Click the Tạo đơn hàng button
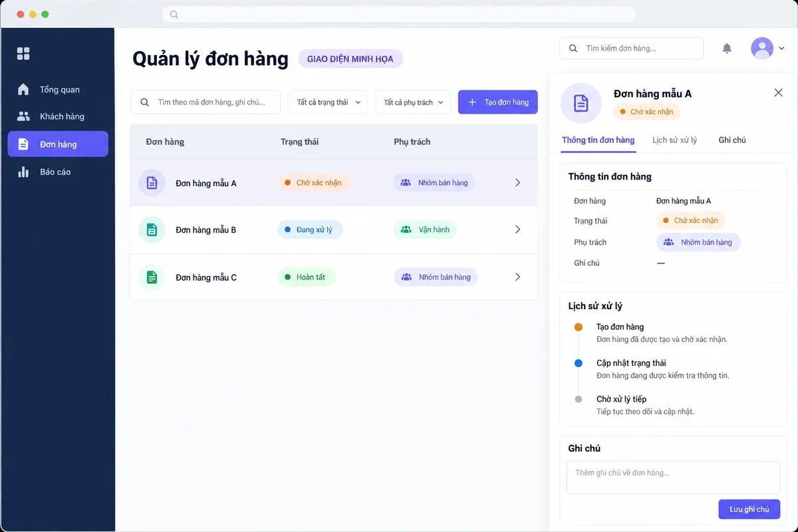798x532 pixels. (x=497, y=102)
